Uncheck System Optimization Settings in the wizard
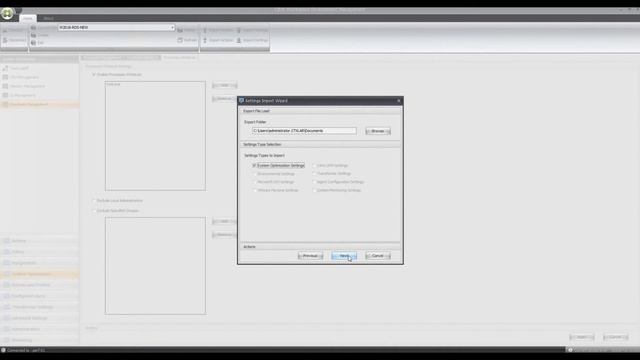This screenshot has width=640, height=360. (254, 165)
